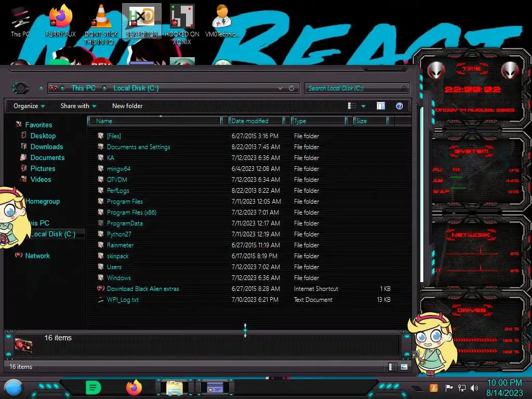Open Pictures in Favorites
This screenshot has width=532, height=399.
pyautogui.click(x=43, y=168)
